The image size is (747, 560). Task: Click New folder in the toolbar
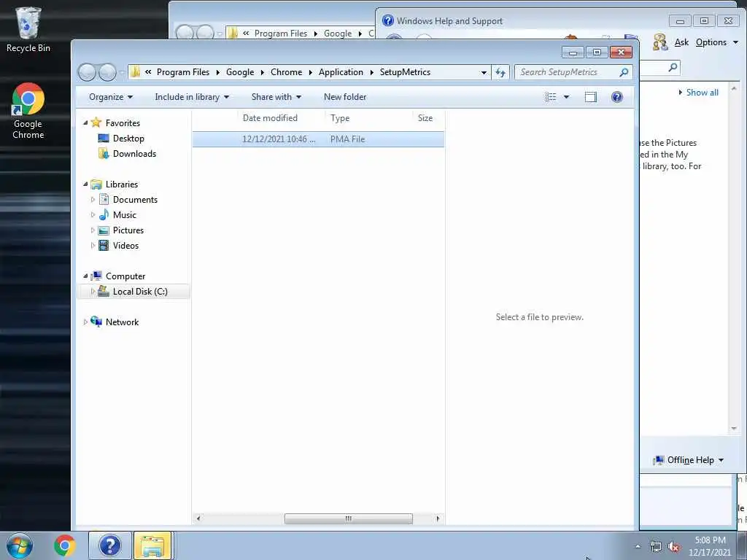[x=345, y=97]
